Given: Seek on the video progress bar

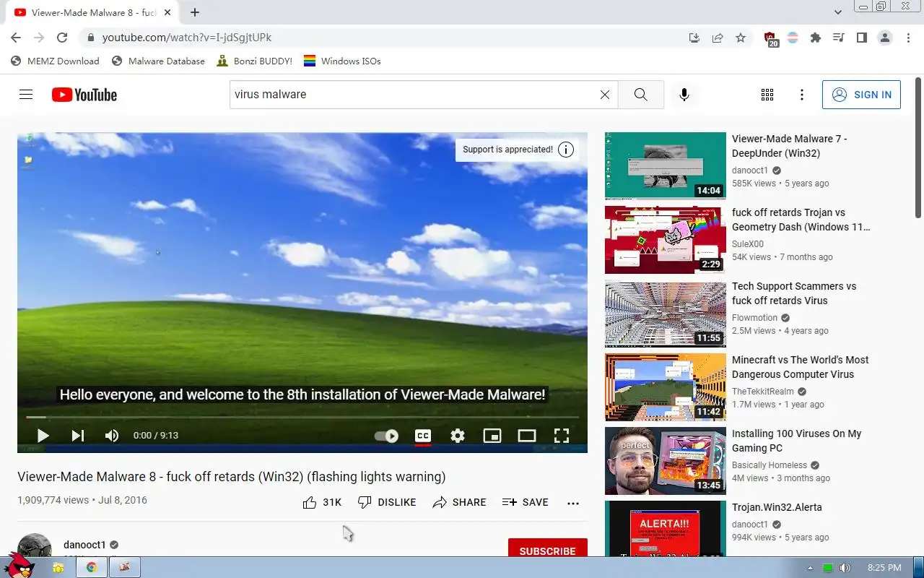Looking at the screenshot, I should (x=302, y=417).
